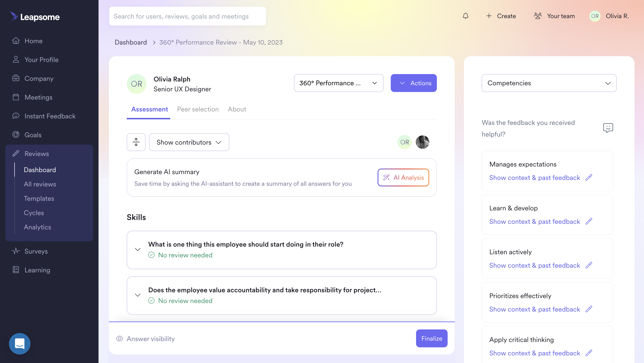Click the Your team people icon

537,16
